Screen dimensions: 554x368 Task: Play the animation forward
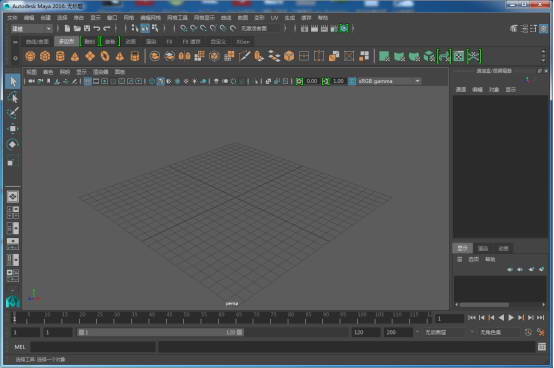point(511,318)
